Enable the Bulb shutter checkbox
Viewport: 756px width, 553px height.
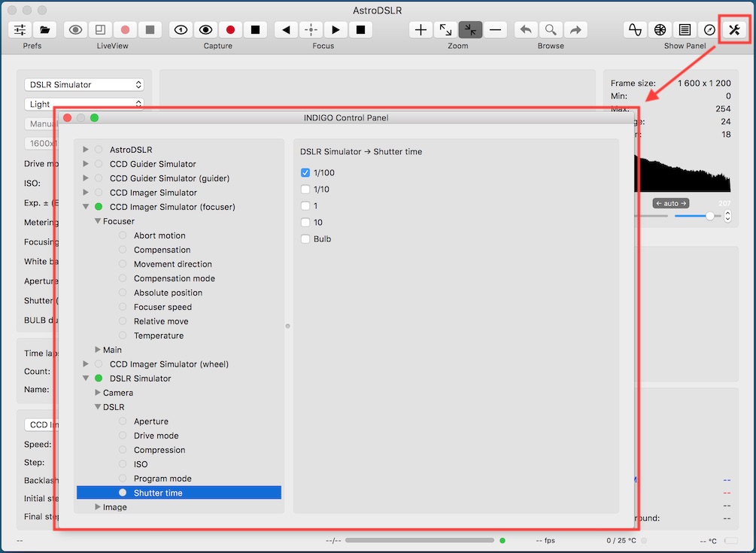tap(305, 239)
